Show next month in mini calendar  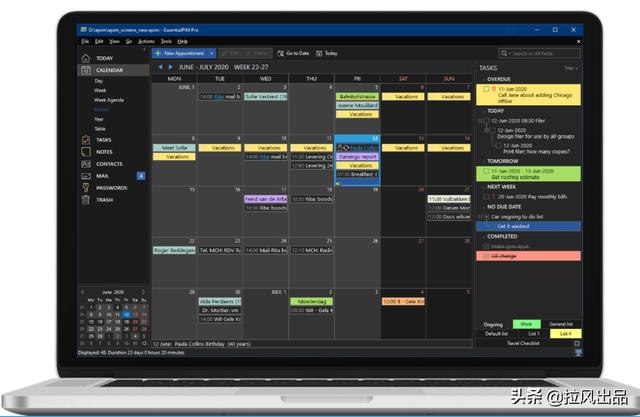coord(143,292)
